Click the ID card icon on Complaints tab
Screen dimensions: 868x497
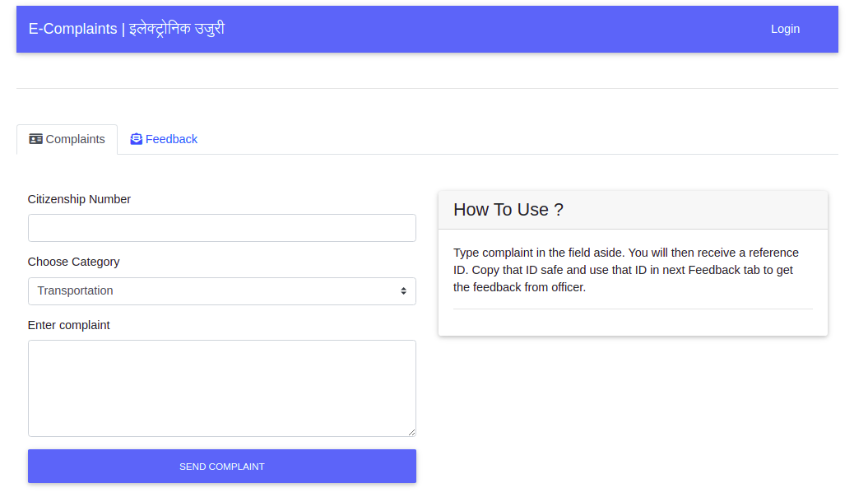point(35,138)
